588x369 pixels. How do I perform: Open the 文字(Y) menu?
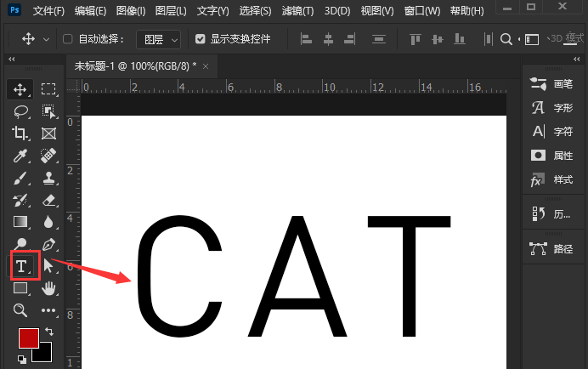pos(213,10)
